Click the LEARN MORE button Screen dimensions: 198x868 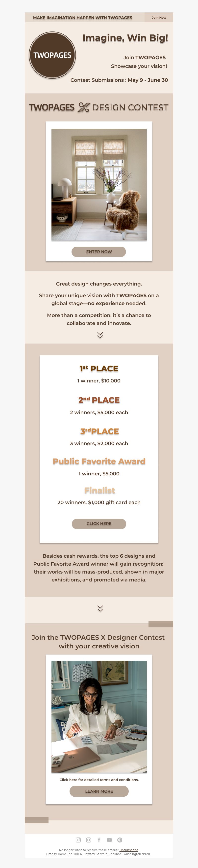pyautogui.click(x=99, y=791)
